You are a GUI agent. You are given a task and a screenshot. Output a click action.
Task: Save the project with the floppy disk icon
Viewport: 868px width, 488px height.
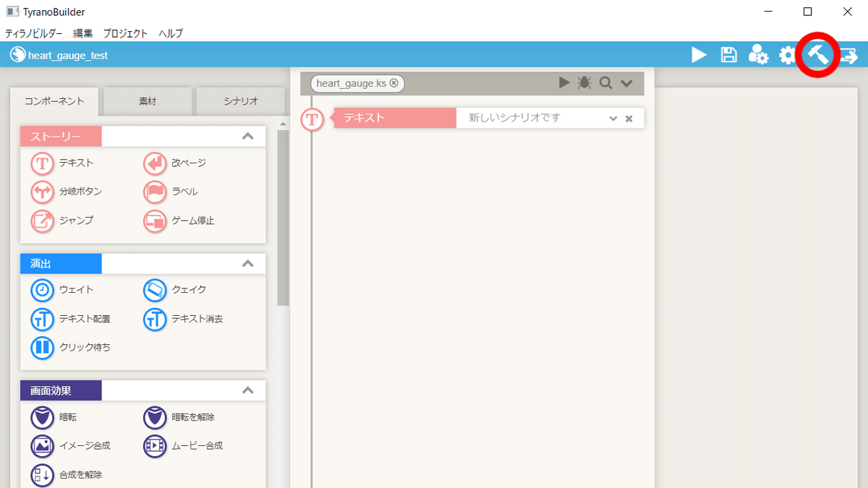(729, 55)
